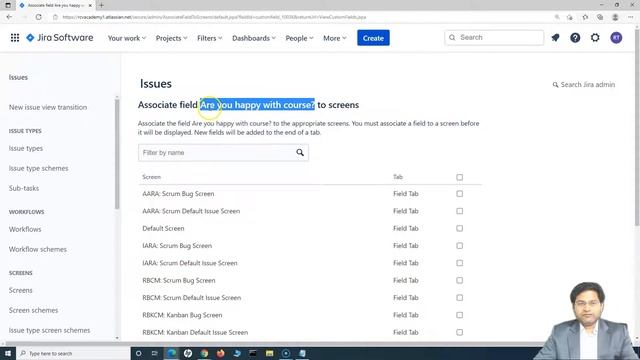Open New issue view transition

click(48, 107)
